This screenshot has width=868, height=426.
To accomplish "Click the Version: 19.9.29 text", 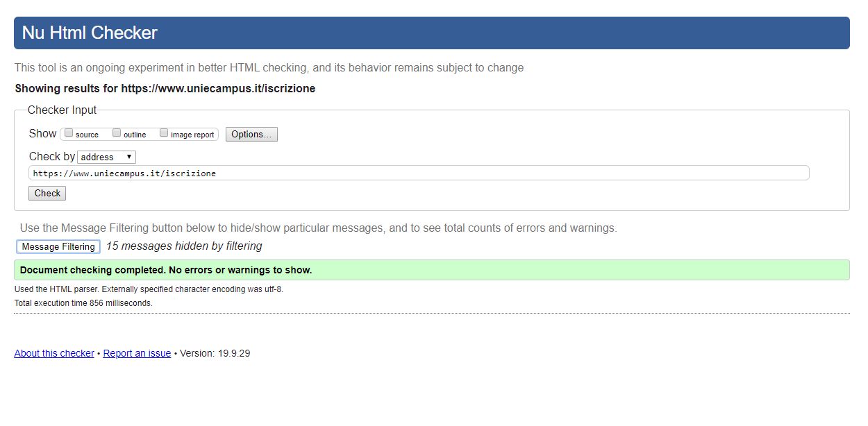I will (215, 353).
